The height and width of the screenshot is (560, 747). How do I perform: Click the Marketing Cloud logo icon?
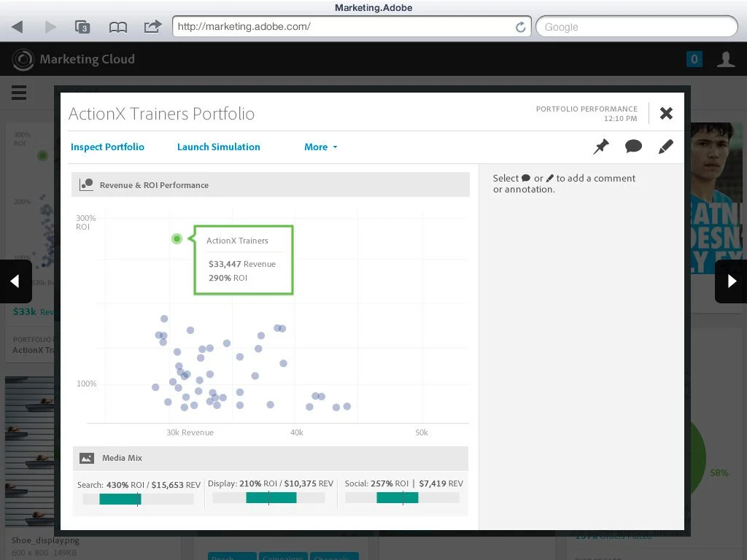pyautogui.click(x=23, y=59)
